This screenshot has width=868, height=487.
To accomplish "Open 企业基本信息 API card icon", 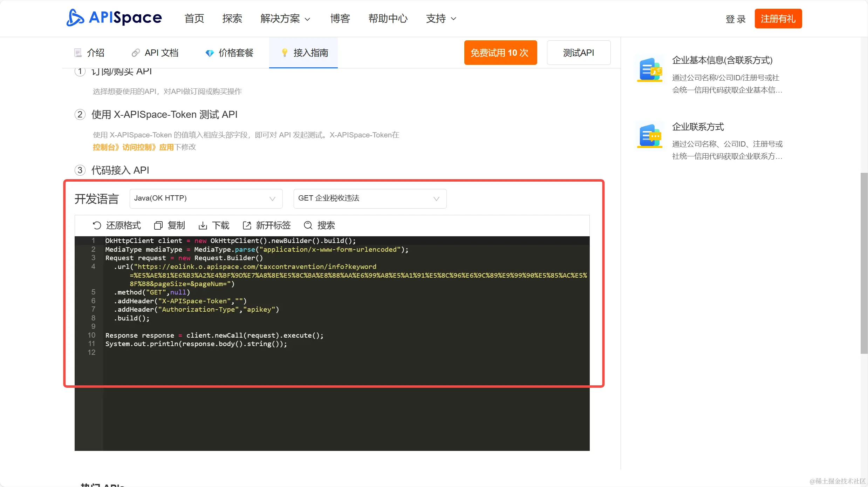I will pos(650,70).
